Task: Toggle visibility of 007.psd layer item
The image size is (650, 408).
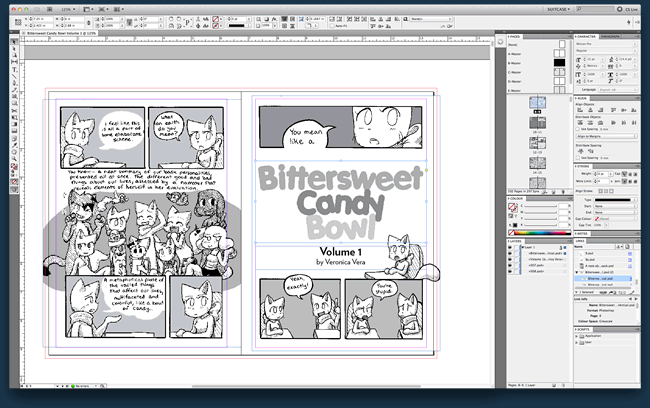Action: 510,265
